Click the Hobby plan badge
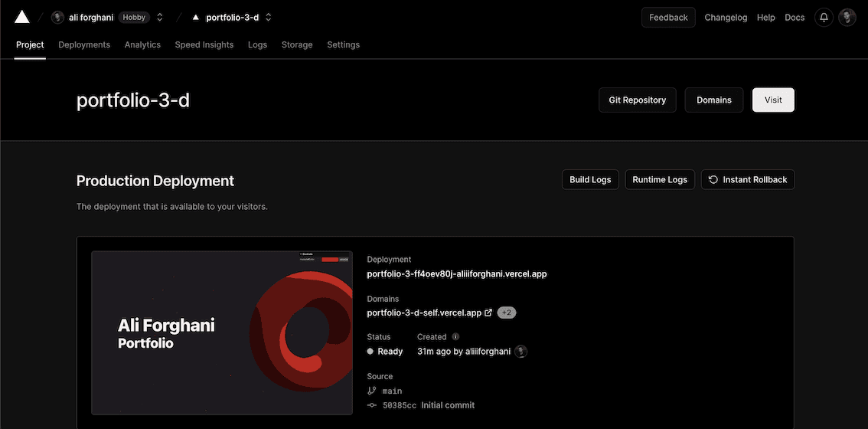868x429 pixels. point(134,17)
